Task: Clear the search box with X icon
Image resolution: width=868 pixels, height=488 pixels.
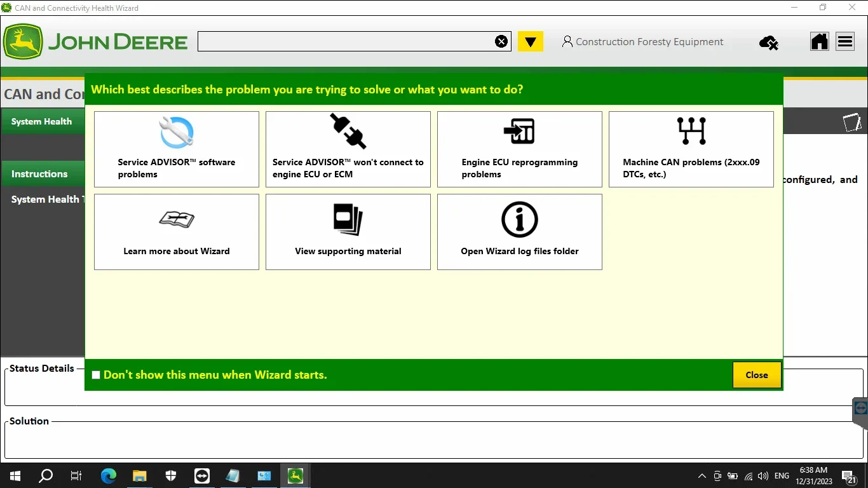Action: pyautogui.click(x=501, y=42)
